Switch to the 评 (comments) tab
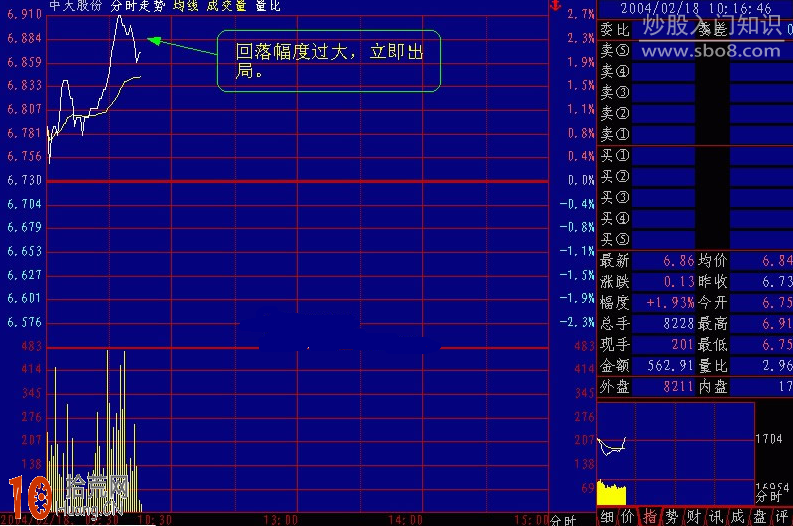 point(782,517)
